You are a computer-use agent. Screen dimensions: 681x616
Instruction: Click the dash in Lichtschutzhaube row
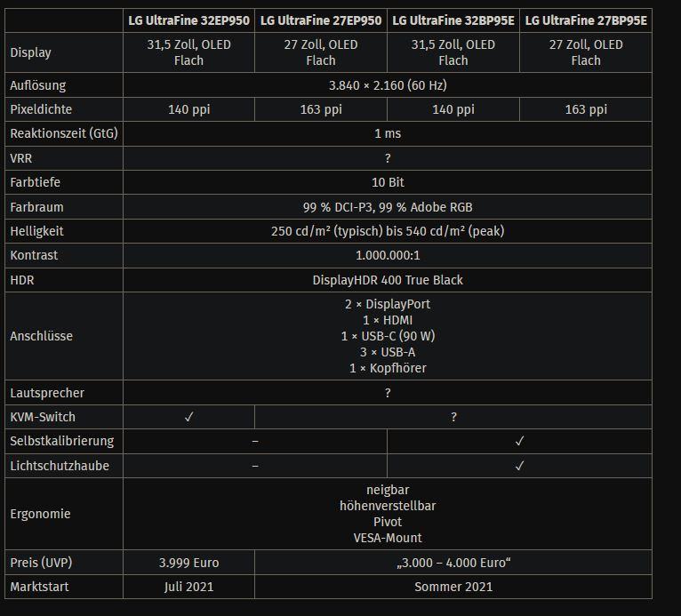[x=255, y=466]
